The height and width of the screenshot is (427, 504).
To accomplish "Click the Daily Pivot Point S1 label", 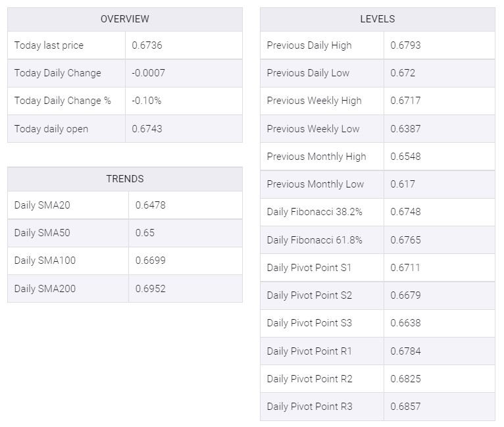I will click(309, 268).
